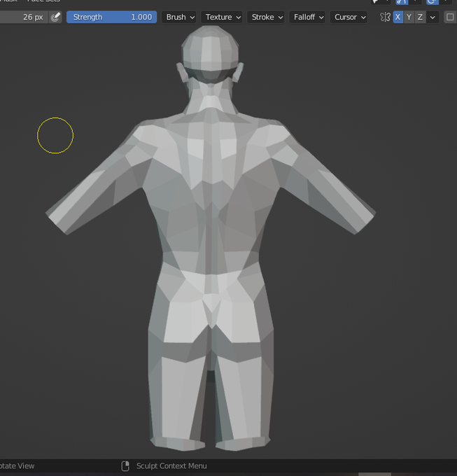Expand the Stroke settings dropdown

tap(266, 17)
